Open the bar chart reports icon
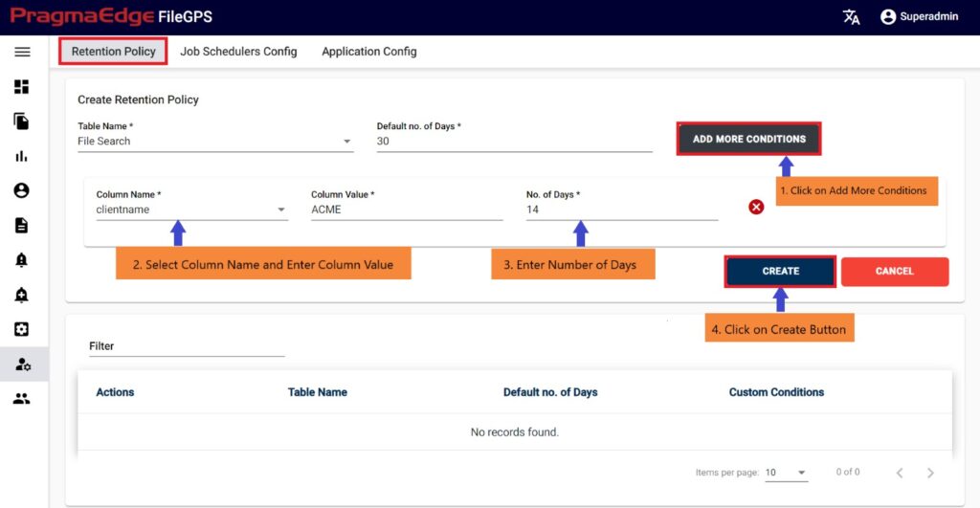 point(22,156)
